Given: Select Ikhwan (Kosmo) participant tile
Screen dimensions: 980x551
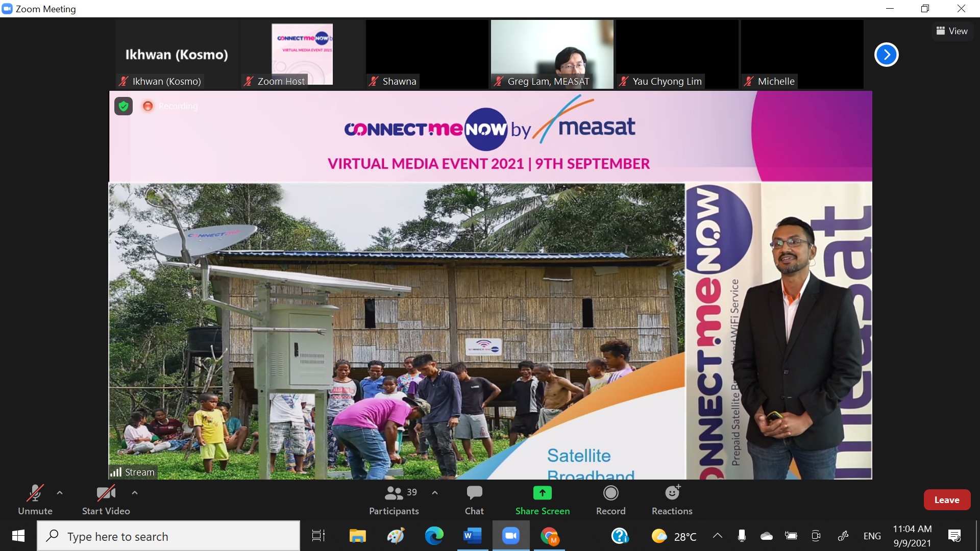Looking at the screenshot, I should tap(177, 55).
